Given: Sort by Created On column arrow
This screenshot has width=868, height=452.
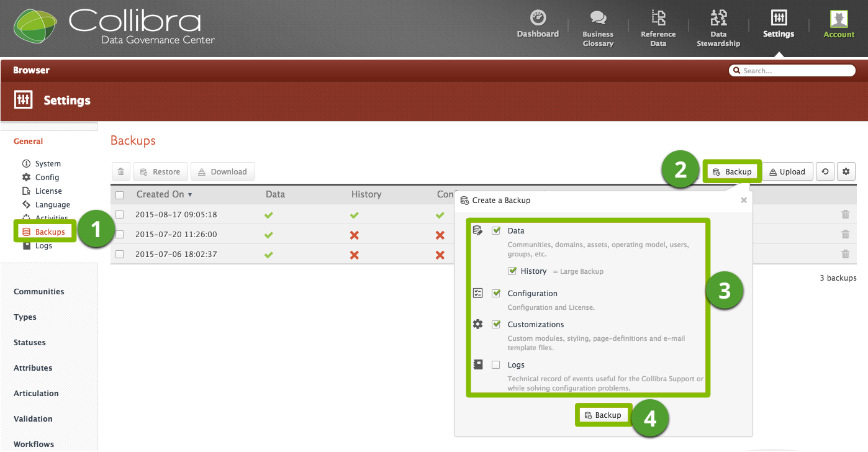Looking at the screenshot, I should pos(190,195).
